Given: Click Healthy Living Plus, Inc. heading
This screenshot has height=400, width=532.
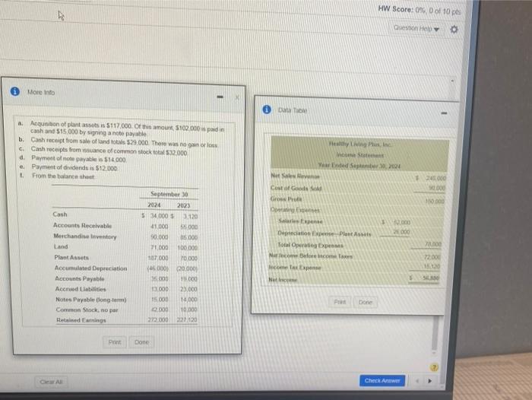Looking at the screenshot, I should [x=360, y=144].
